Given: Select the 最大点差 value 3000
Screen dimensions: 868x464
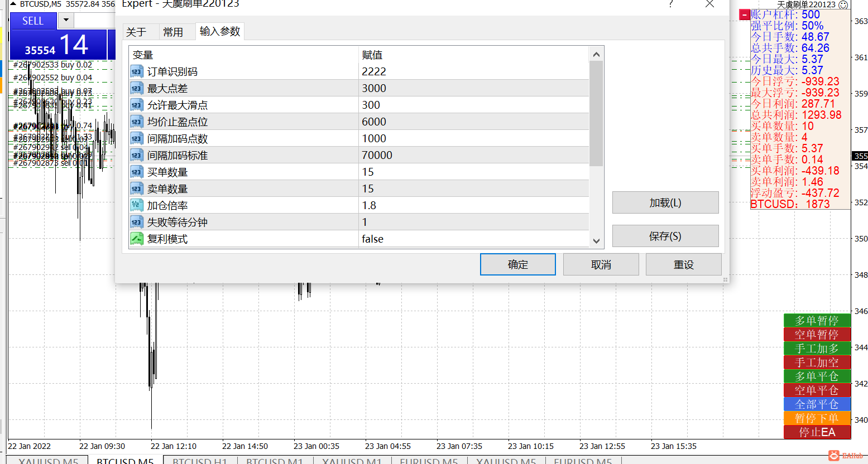Looking at the screenshot, I should tap(374, 88).
